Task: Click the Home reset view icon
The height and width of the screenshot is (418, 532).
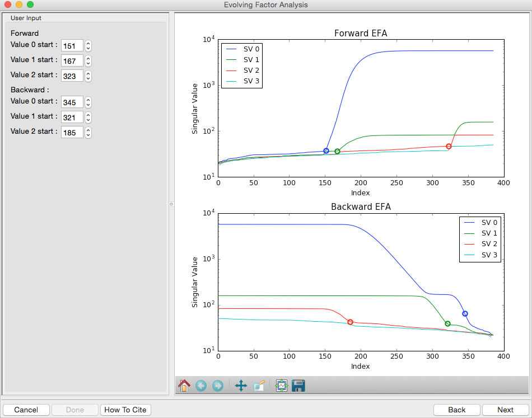Action: click(184, 386)
